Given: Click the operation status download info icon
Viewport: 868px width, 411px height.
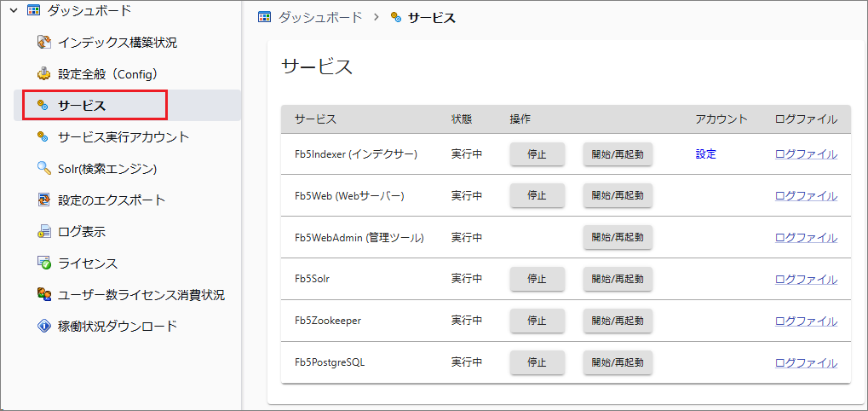Looking at the screenshot, I should click(44, 327).
